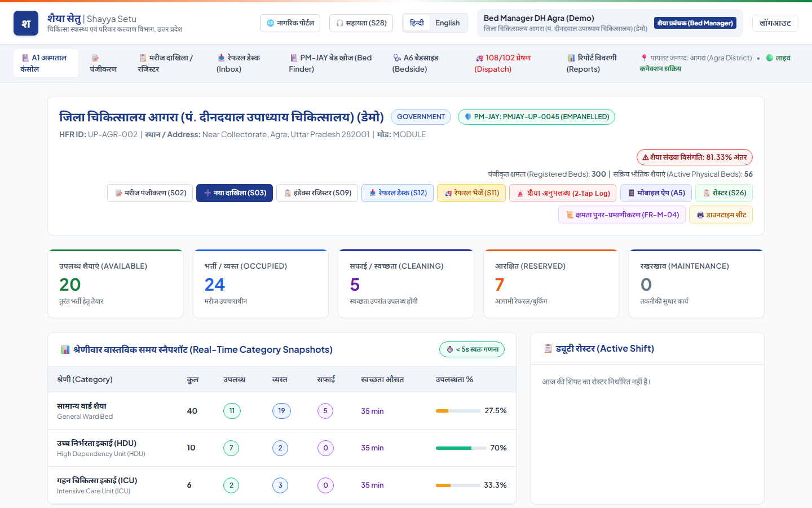Click रेफरल भेजें (S11) button

471,193
